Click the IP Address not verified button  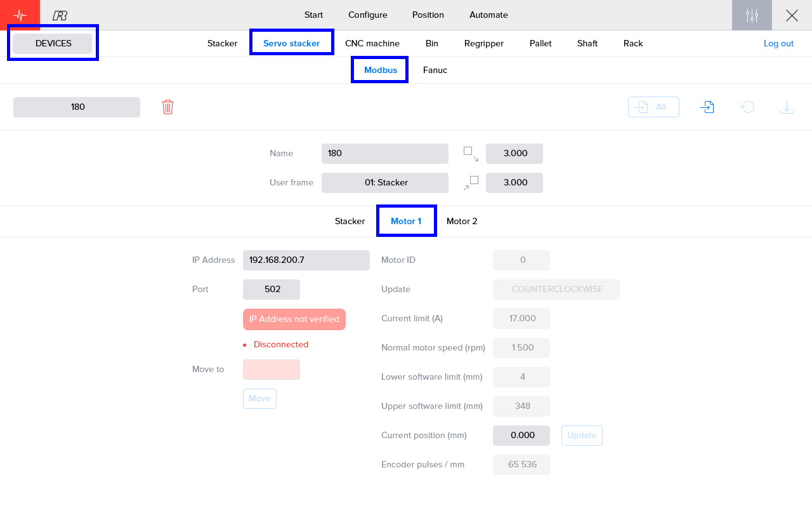click(294, 319)
